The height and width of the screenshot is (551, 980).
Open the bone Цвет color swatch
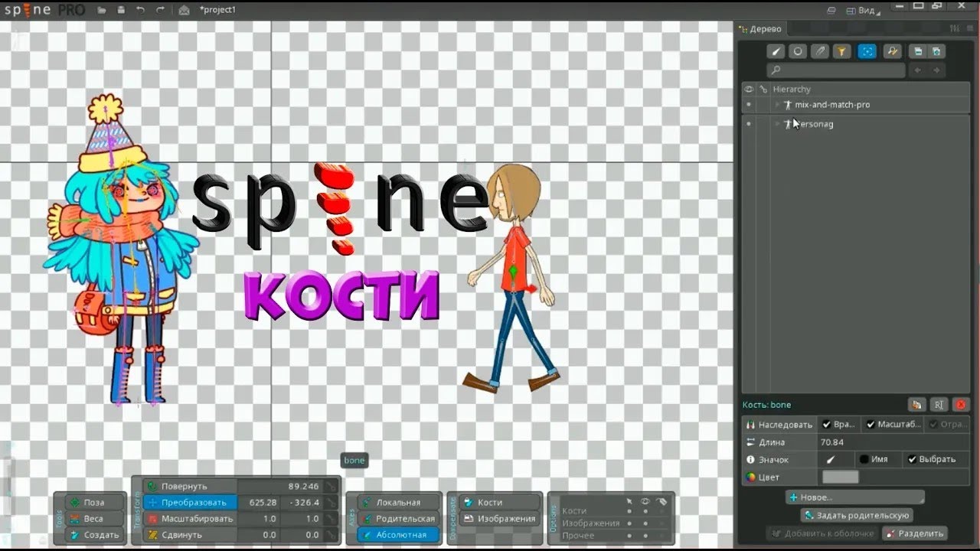coord(840,478)
